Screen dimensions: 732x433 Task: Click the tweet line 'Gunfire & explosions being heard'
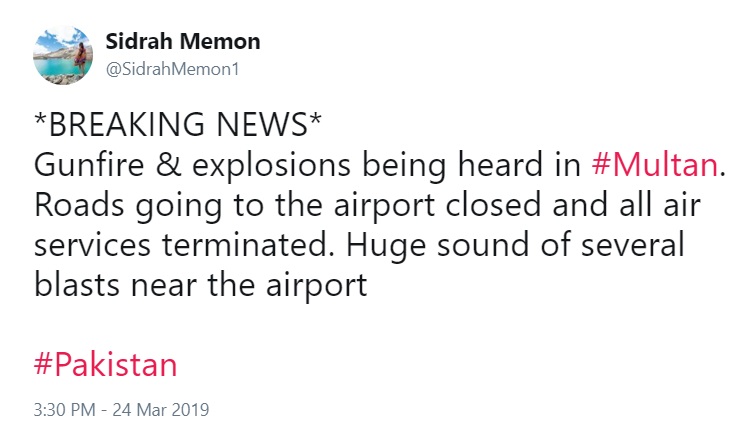point(307,166)
